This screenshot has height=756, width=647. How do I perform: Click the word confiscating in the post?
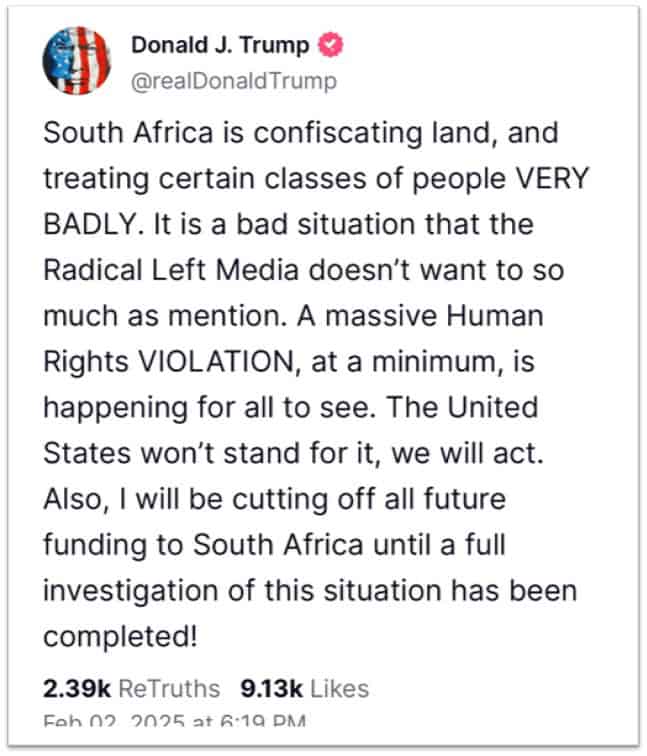point(338,133)
